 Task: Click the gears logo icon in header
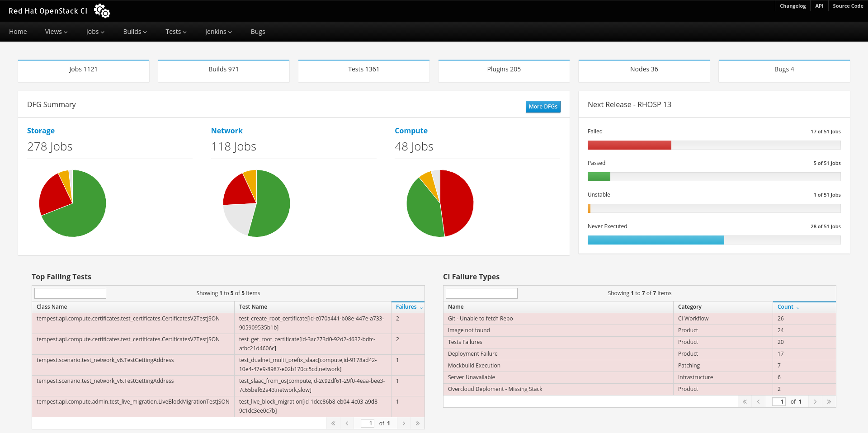click(102, 11)
